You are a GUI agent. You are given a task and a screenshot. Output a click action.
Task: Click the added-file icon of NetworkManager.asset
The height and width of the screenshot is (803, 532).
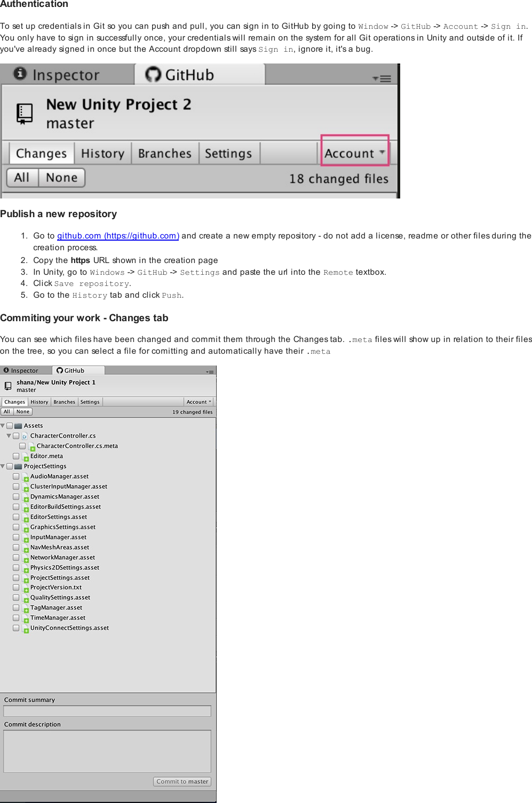tap(25, 558)
